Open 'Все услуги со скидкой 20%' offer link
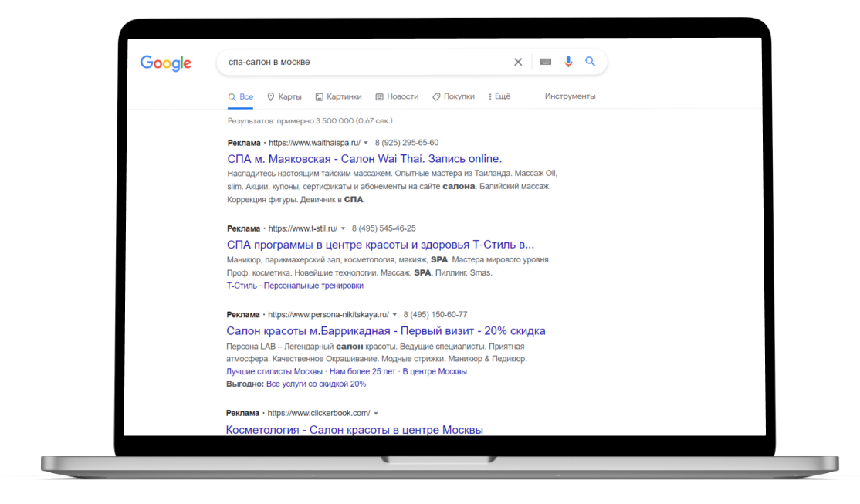The height and width of the screenshot is (504, 860). [316, 384]
